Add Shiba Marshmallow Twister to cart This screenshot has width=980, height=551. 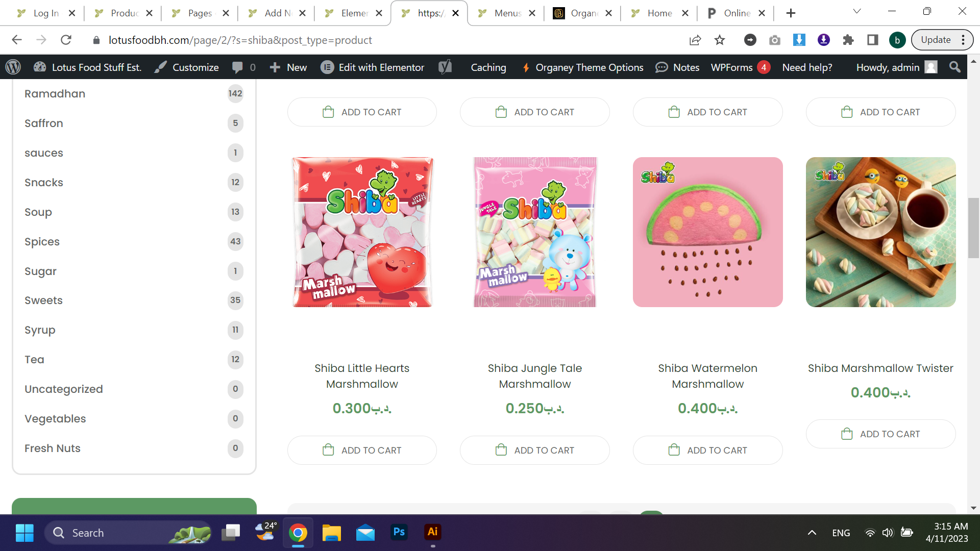(880, 434)
